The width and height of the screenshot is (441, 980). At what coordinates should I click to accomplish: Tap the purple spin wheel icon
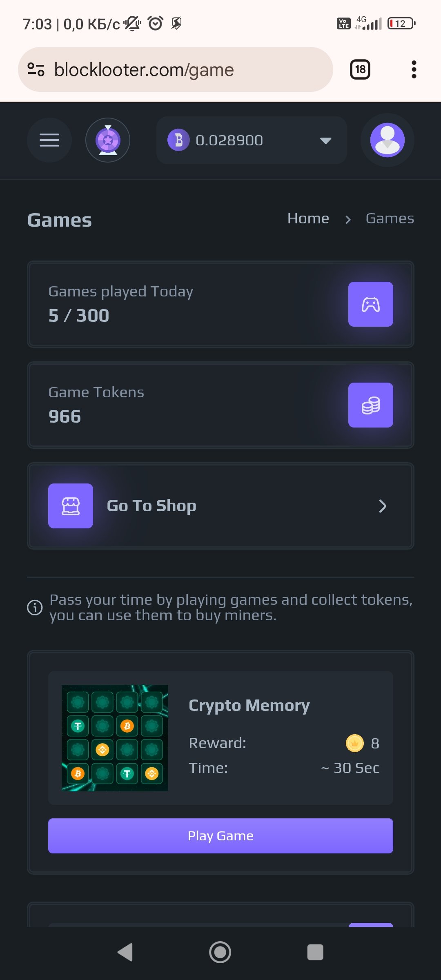coord(108,140)
